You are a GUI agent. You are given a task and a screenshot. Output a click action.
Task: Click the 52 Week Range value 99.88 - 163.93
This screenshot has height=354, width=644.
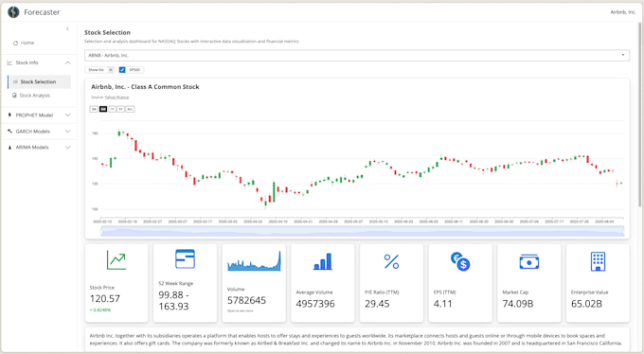coord(173,301)
